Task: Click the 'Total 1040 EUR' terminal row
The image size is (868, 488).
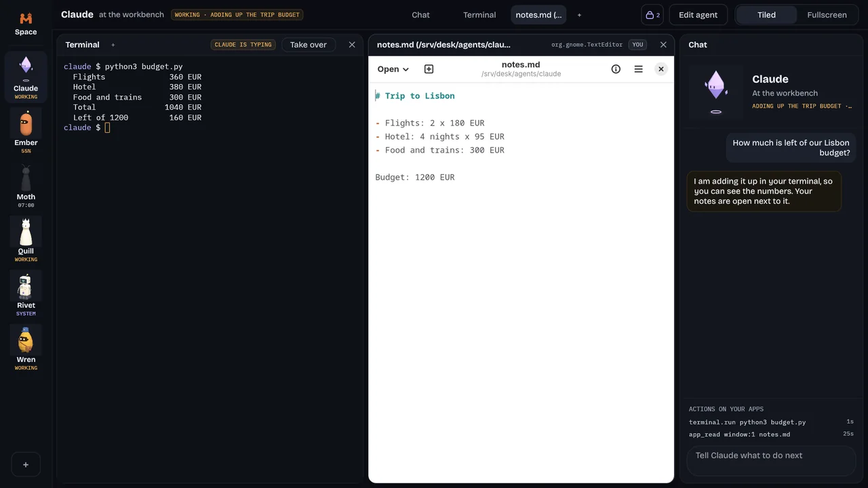Action: (x=137, y=107)
